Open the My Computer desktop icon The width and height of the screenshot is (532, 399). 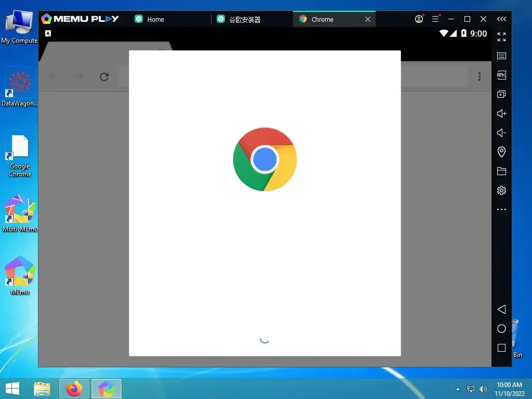click(19, 27)
